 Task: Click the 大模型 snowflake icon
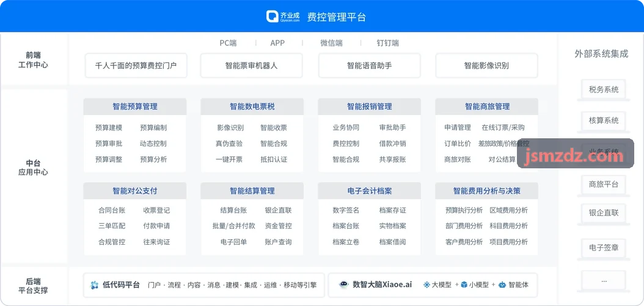[x=426, y=285]
